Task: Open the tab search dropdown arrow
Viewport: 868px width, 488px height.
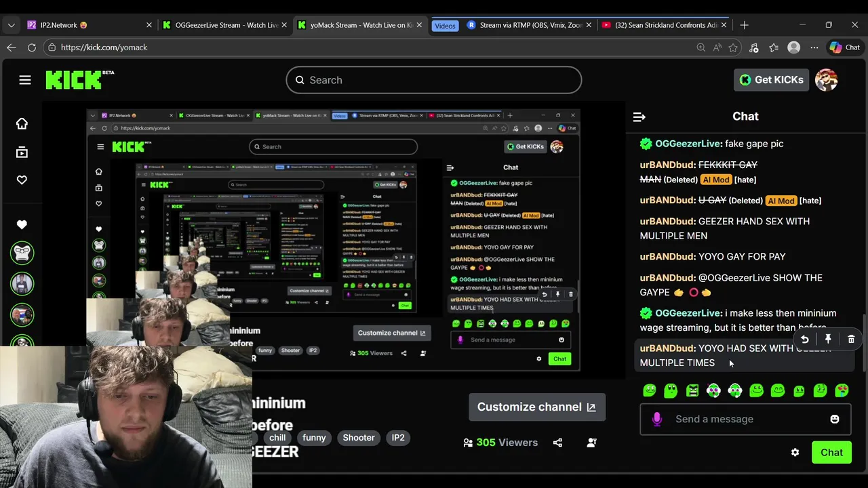Action: tap(12, 25)
